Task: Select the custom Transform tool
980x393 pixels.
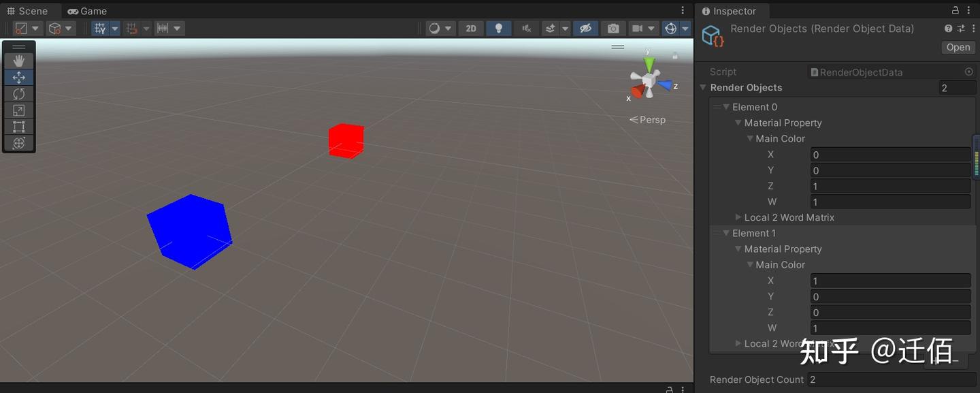Action: [x=18, y=143]
